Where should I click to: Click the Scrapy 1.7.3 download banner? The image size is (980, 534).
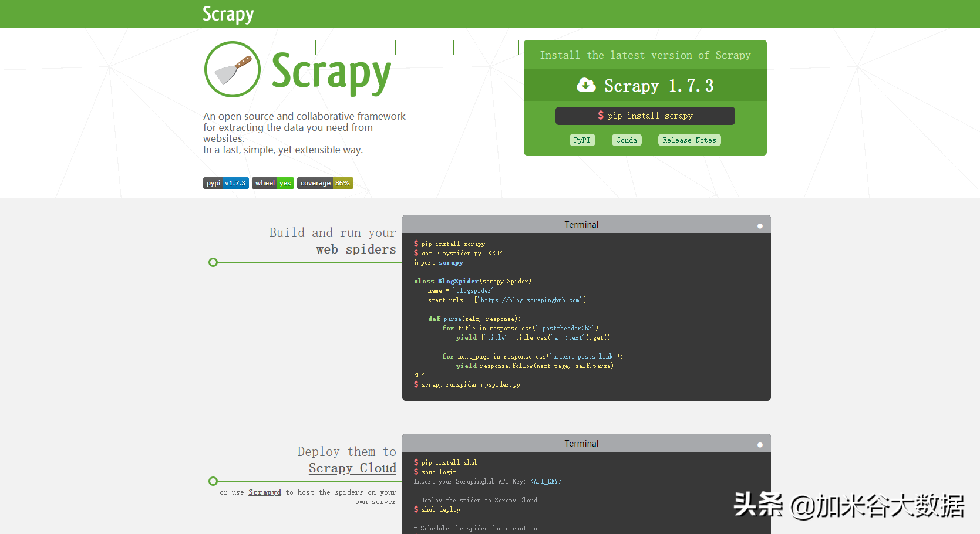tap(645, 86)
